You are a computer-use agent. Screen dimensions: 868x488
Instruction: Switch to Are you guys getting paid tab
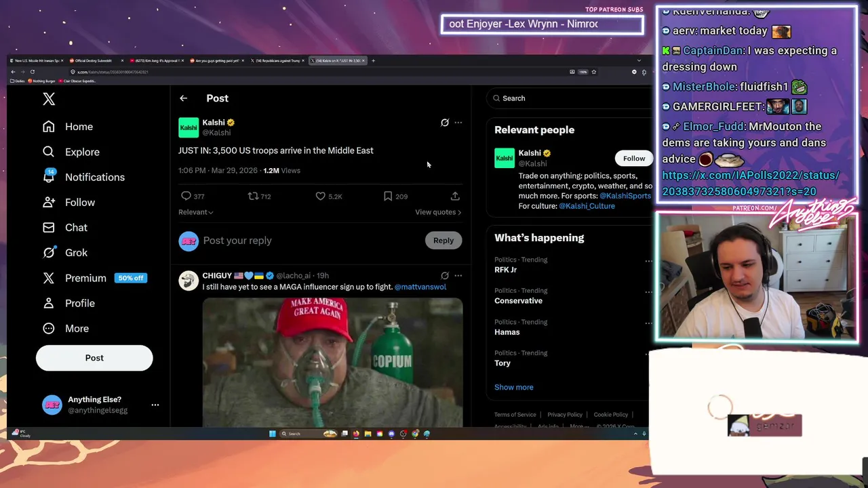[217, 61]
